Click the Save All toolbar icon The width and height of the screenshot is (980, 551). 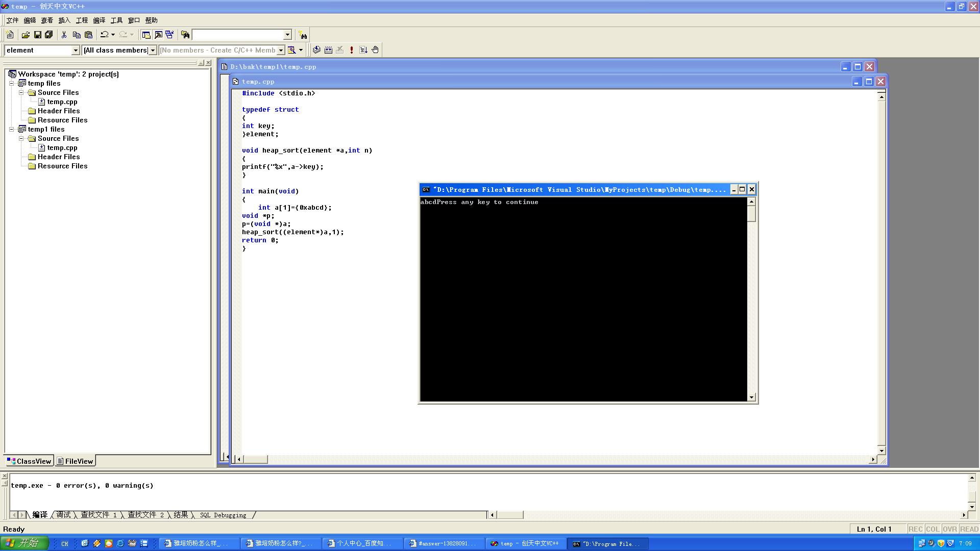click(49, 35)
